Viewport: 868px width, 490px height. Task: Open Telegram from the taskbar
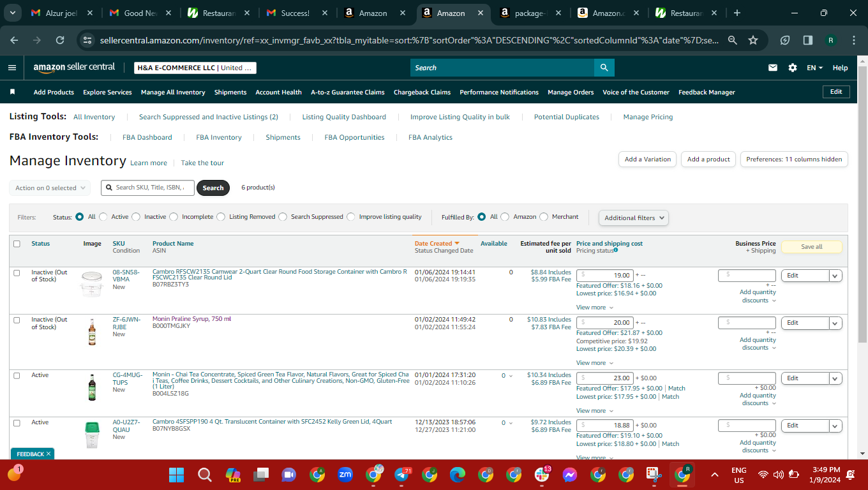click(x=401, y=475)
